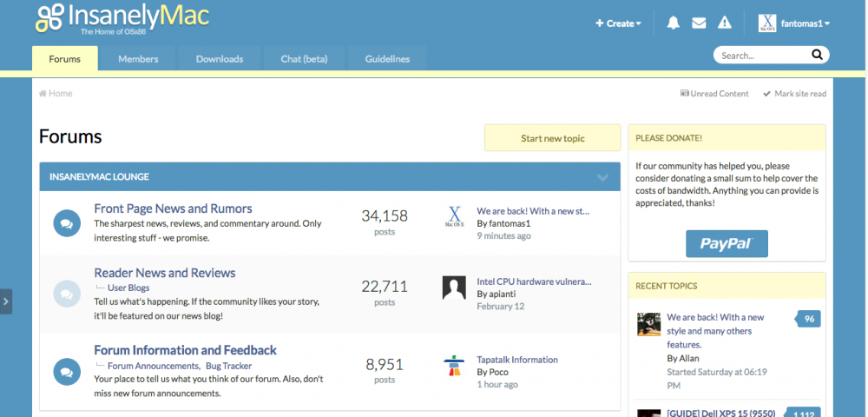Click apianti's silhouette avatar
Screen dimensions: 868x417
(454, 288)
